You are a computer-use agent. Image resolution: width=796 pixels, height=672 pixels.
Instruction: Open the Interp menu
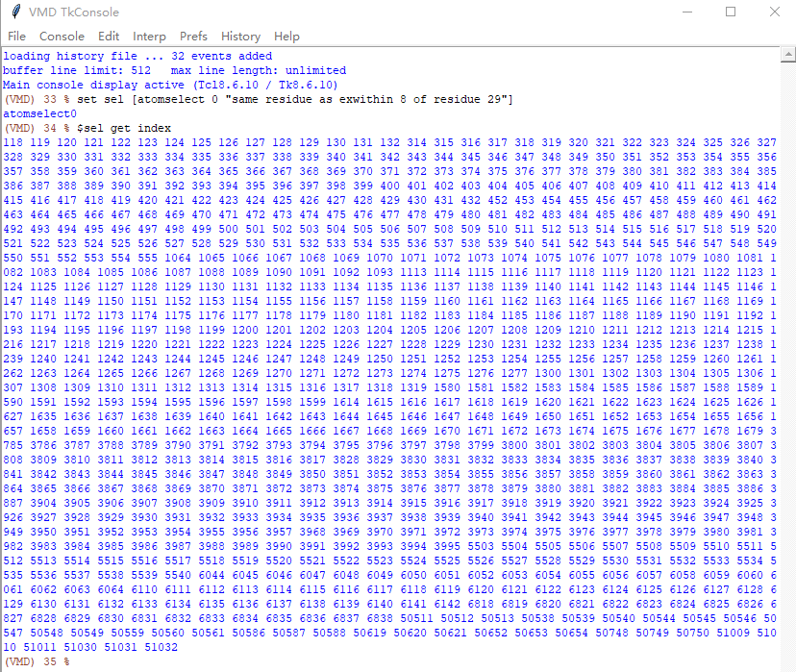pyautogui.click(x=149, y=37)
